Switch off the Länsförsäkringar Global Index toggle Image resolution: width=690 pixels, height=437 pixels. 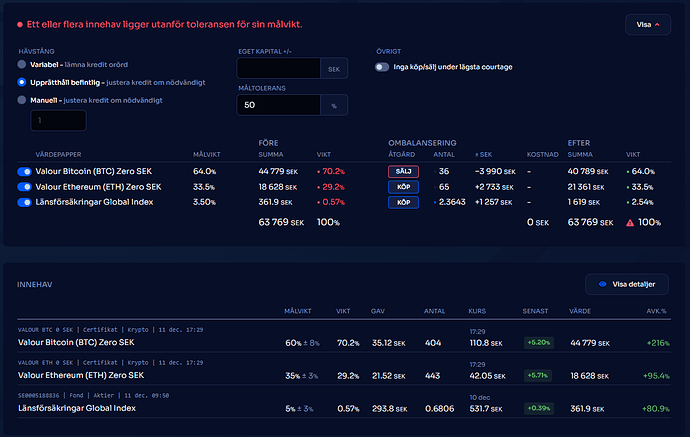click(x=24, y=202)
